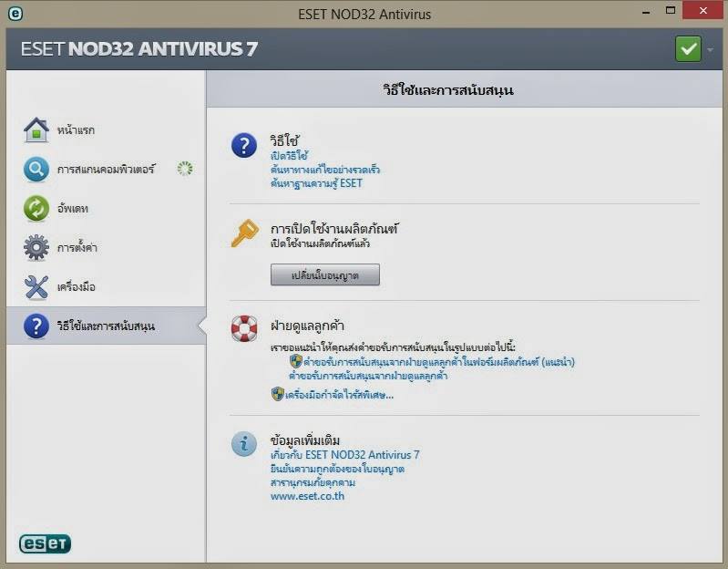Open settings via the gear icon
The width and height of the screenshot is (728, 569).
point(36,247)
